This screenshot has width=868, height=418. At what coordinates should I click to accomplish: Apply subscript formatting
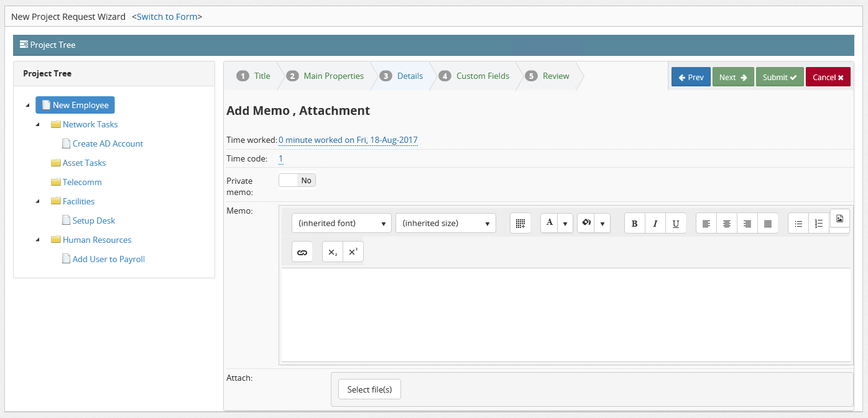[x=333, y=252]
